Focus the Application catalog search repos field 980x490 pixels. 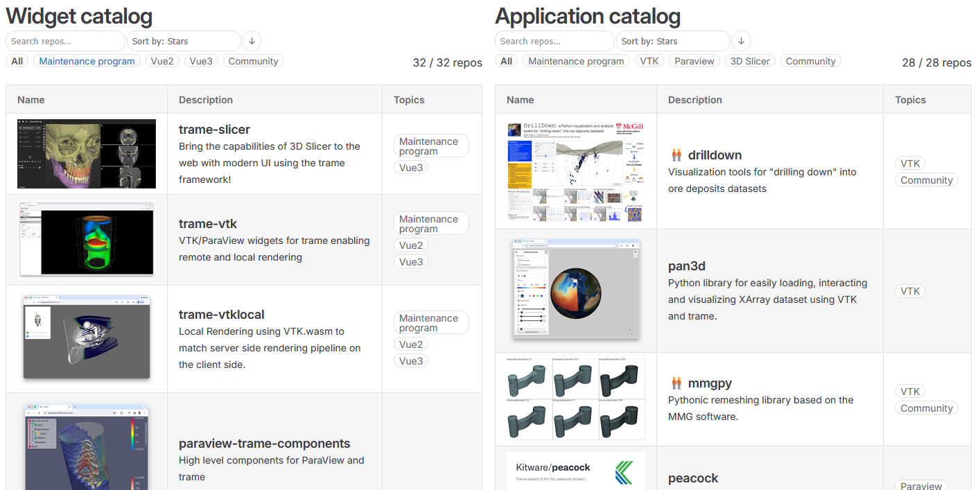(554, 41)
